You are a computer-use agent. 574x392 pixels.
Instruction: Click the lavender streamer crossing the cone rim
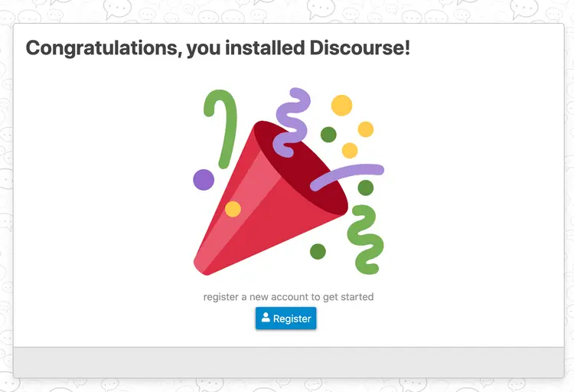point(347,176)
